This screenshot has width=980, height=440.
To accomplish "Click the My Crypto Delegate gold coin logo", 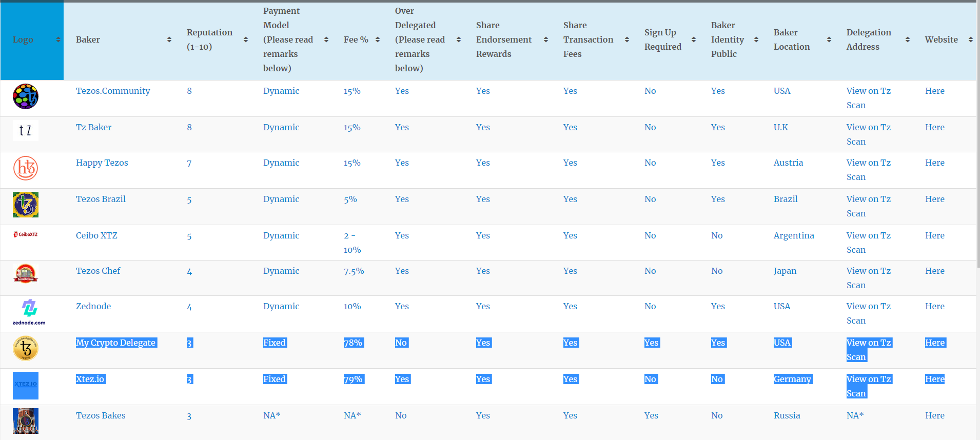I will 26,348.
